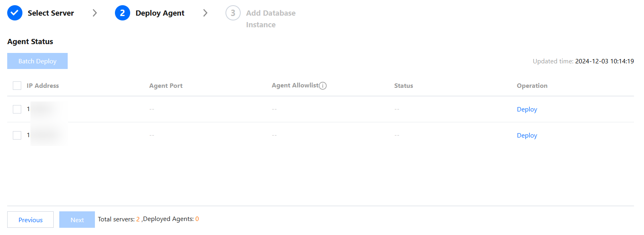
Task: Click Deploy link for first server
Action: (527, 109)
